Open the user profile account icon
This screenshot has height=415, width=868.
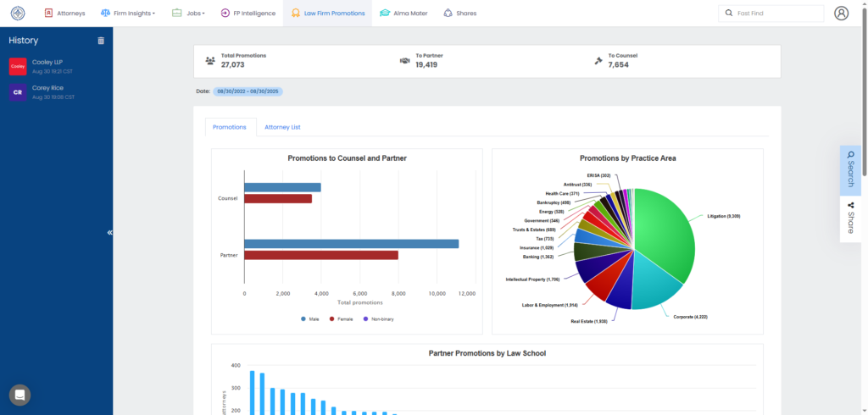coord(841,14)
